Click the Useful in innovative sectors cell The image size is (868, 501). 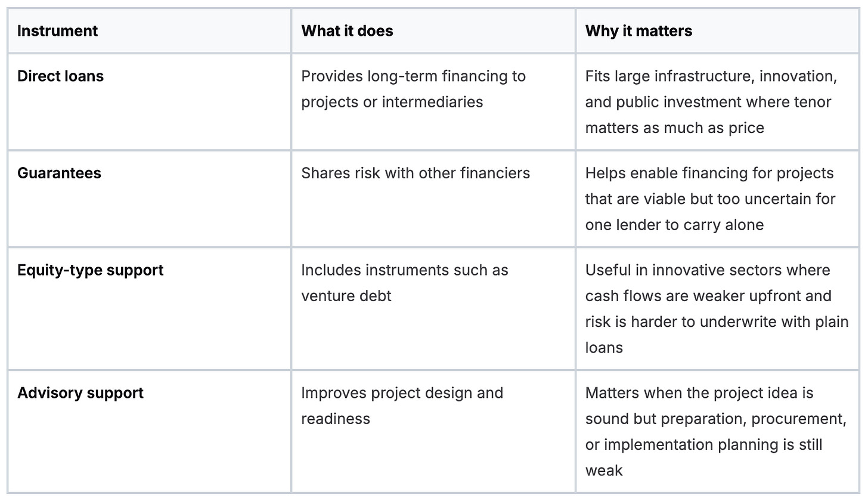point(717,308)
